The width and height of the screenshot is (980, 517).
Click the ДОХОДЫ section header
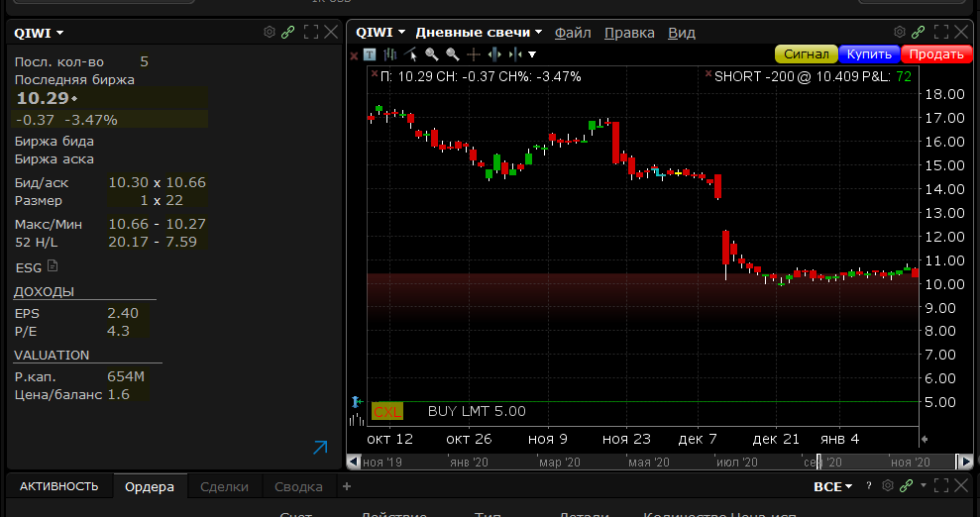coord(44,291)
